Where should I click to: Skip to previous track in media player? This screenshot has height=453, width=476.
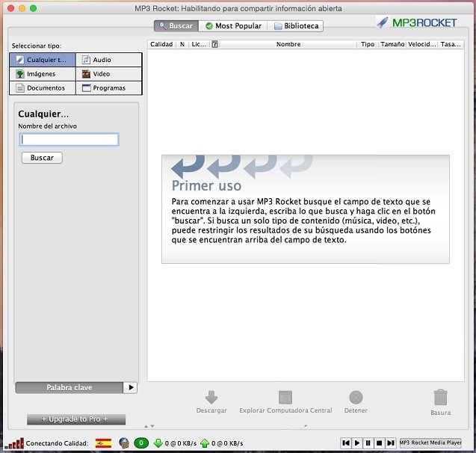click(x=346, y=443)
